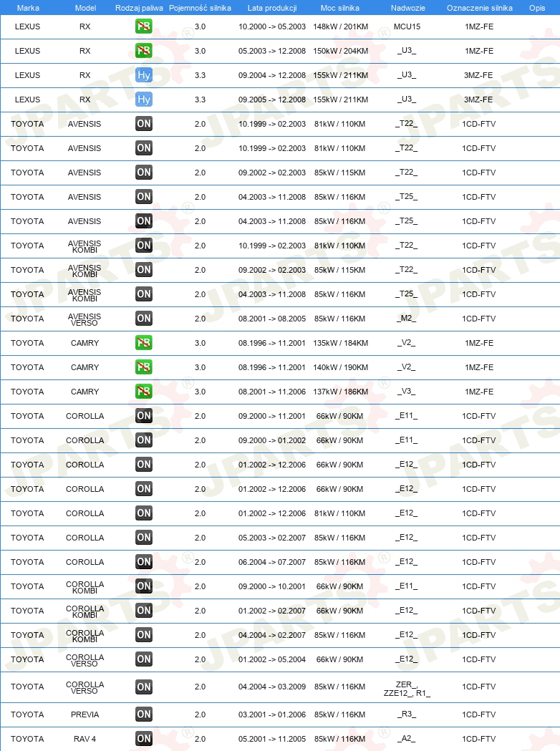Click the ON icon in the Corolla Kombi 01.2002 row
The height and width of the screenshot is (751, 560).
(144, 611)
